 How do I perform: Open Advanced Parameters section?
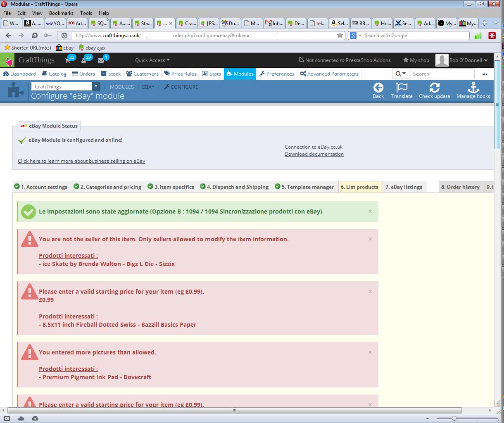(x=329, y=74)
